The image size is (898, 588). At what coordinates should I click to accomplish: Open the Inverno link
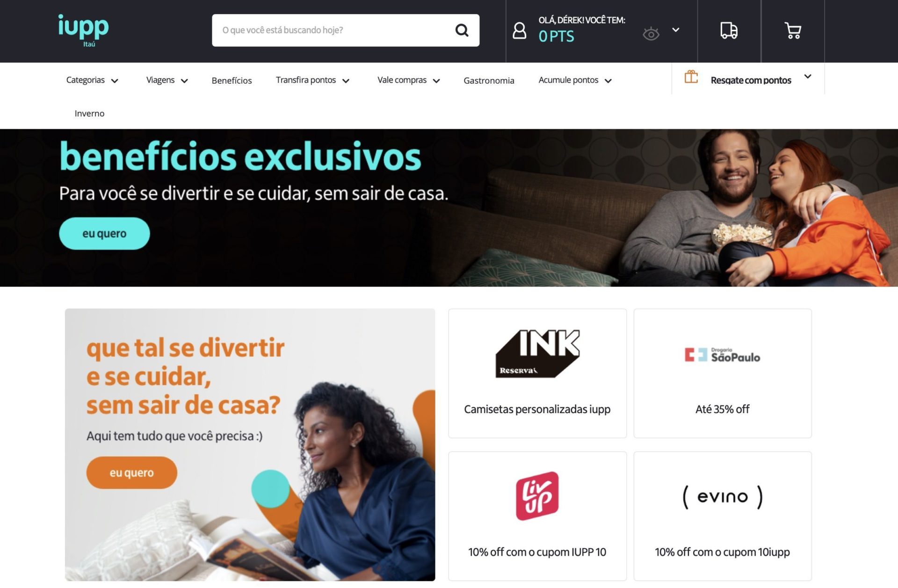coord(89,114)
